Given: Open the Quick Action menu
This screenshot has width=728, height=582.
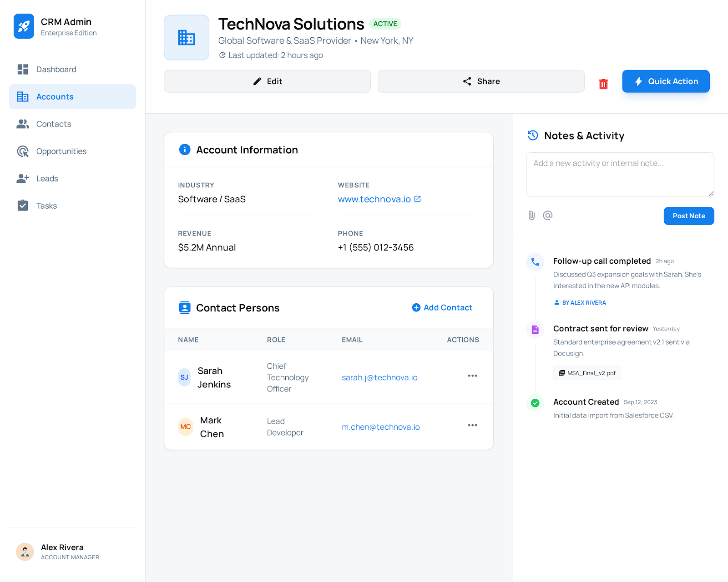Looking at the screenshot, I should coord(666,81).
